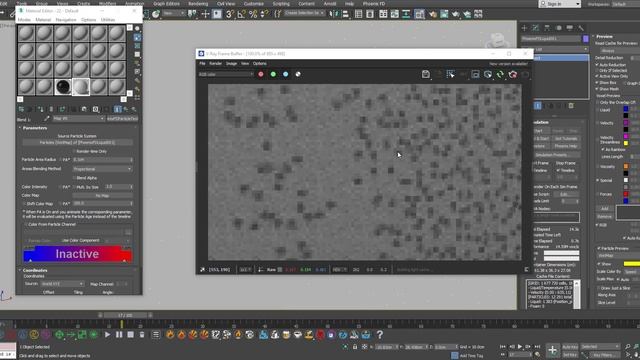Open the Utilities wrench tab in command panel

point(581,28)
